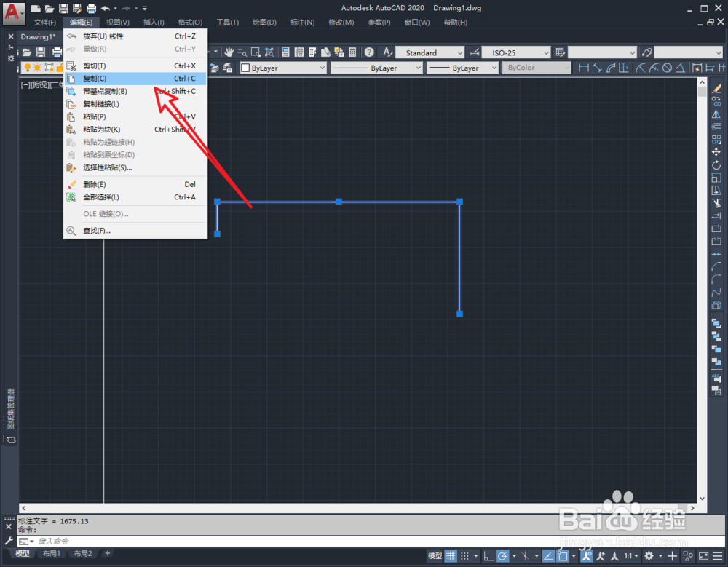Click the command line customize wrench icon

pyautogui.click(x=8, y=541)
